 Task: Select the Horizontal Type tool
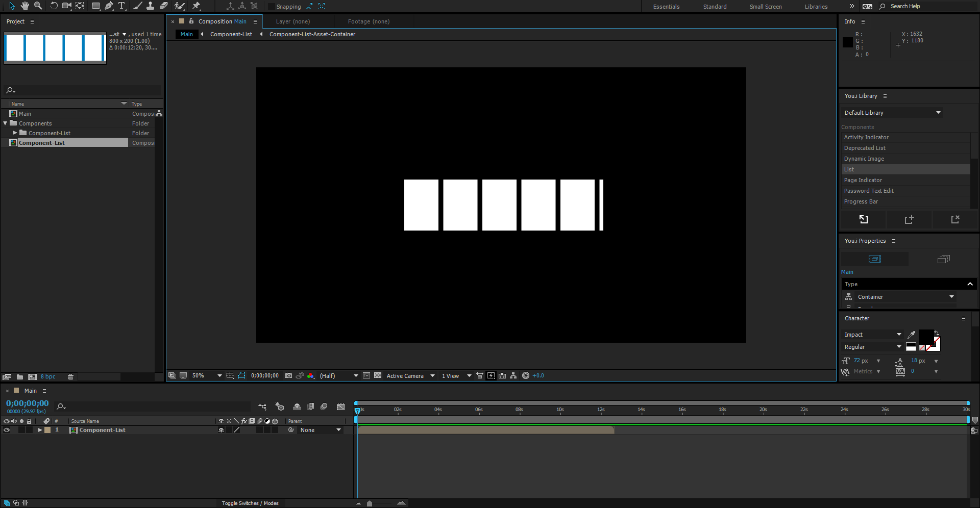(x=121, y=6)
